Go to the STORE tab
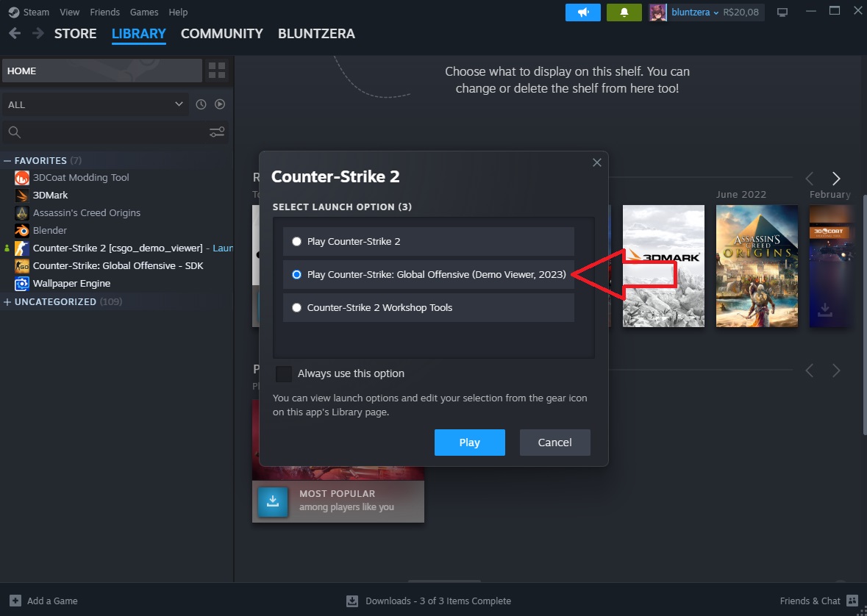This screenshot has width=867, height=616. pyautogui.click(x=75, y=34)
